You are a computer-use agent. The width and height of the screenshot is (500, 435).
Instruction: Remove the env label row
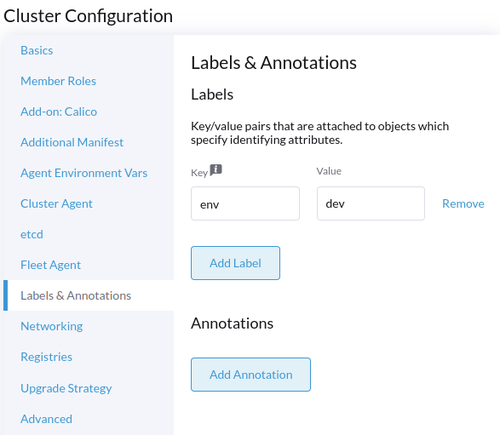pos(463,204)
